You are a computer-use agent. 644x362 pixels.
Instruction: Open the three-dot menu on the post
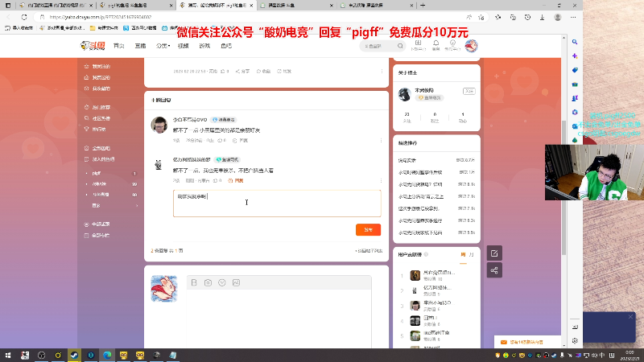pyautogui.click(x=382, y=72)
